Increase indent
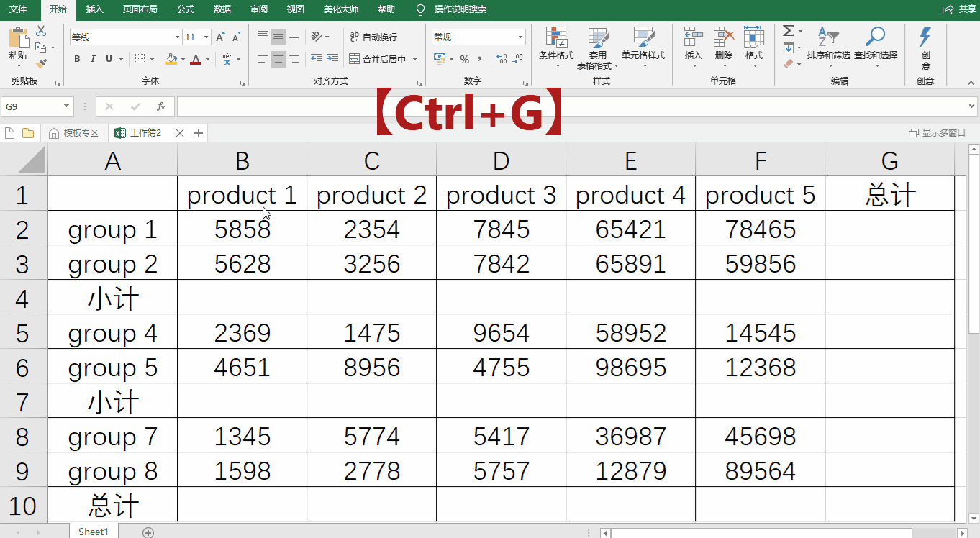The width and height of the screenshot is (980, 538). (x=332, y=59)
